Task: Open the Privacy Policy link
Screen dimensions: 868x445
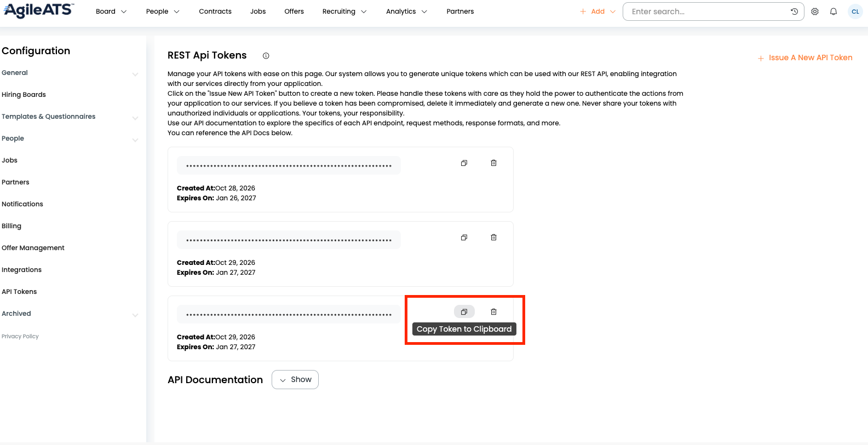Action: (20, 337)
